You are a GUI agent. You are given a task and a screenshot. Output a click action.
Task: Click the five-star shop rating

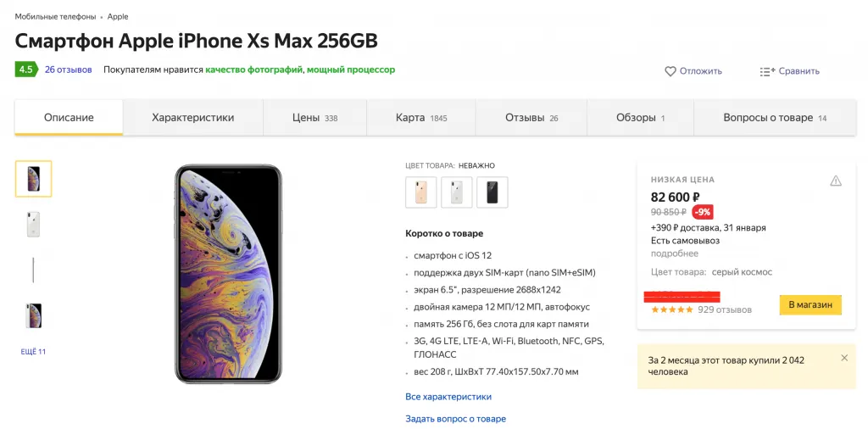click(x=671, y=310)
